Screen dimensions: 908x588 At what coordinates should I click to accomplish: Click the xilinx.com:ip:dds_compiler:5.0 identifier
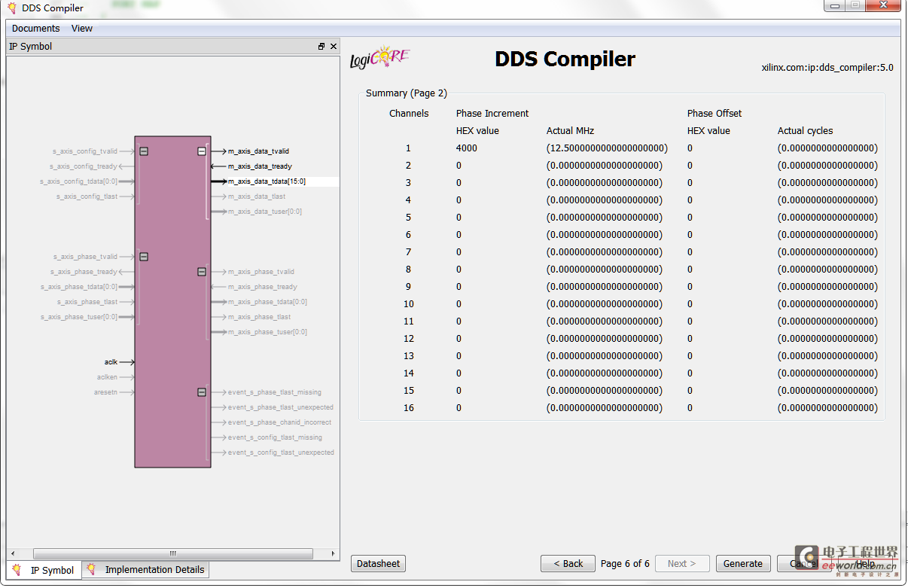click(x=827, y=68)
